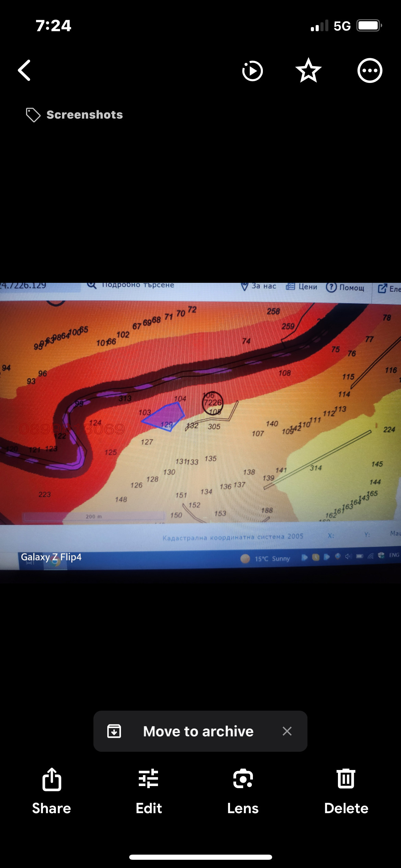Launch Lens with the camera icon
This screenshot has height=868, width=401.
coord(243,780)
